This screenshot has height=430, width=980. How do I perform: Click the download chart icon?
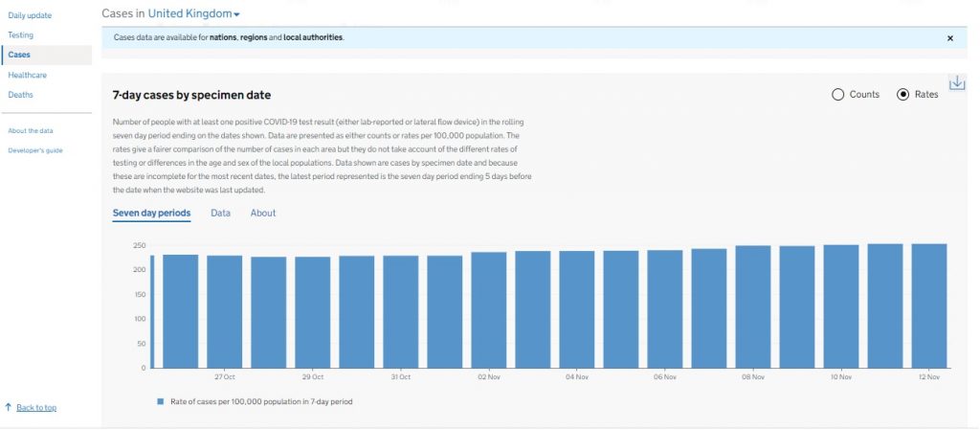tap(956, 83)
